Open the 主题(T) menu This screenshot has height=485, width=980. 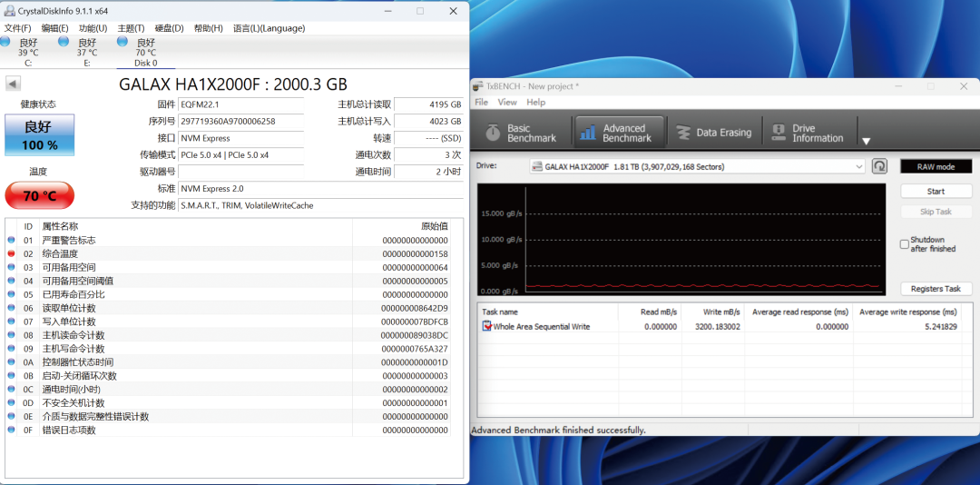point(132,28)
